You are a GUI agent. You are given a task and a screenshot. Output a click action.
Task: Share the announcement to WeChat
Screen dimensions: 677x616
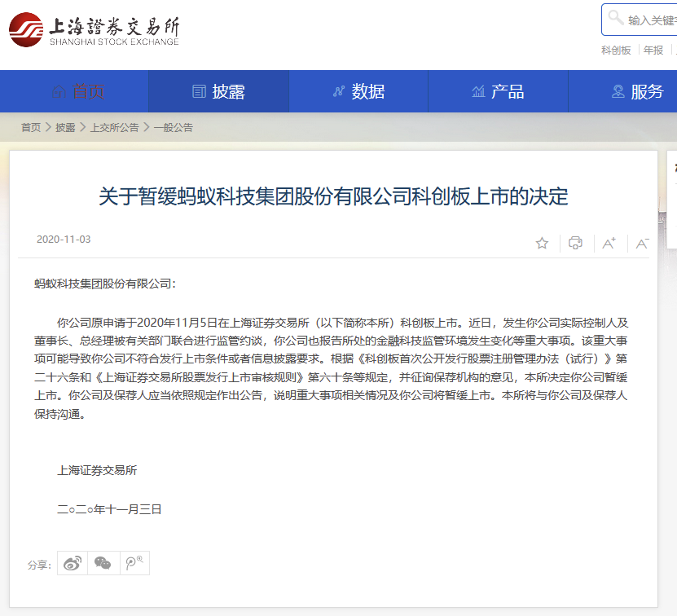pos(103,563)
